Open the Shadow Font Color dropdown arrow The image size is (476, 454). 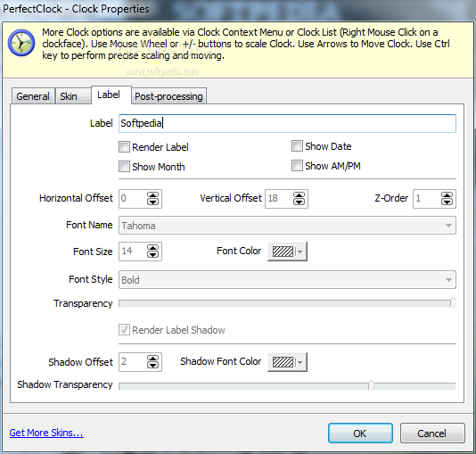pos(300,362)
